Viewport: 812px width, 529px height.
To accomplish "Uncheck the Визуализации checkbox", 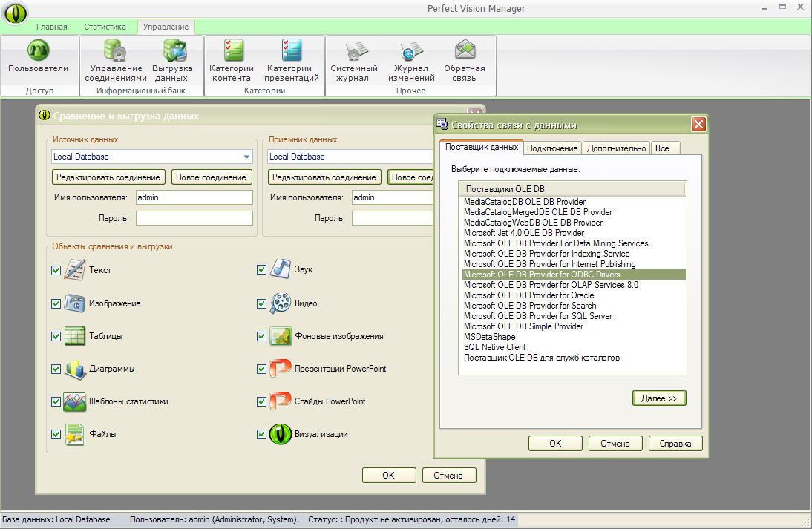I will point(261,434).
